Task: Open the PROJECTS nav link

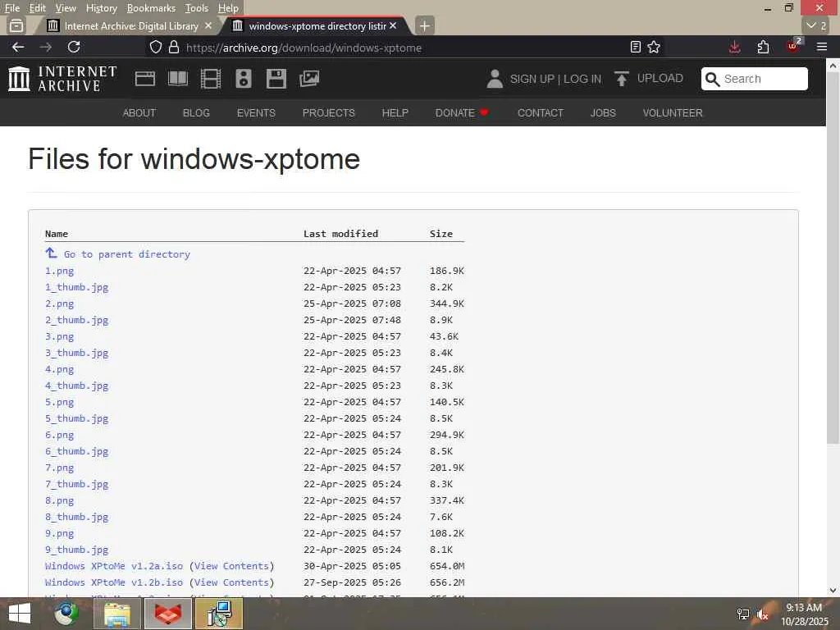Action: coord(328,113)
